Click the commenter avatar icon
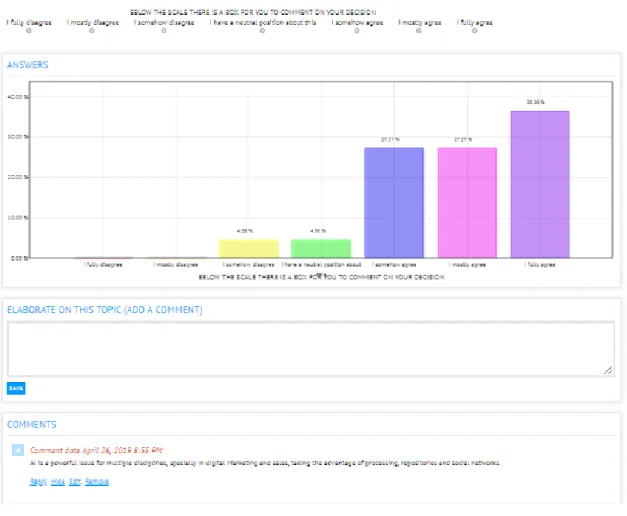 click(18, 450)
